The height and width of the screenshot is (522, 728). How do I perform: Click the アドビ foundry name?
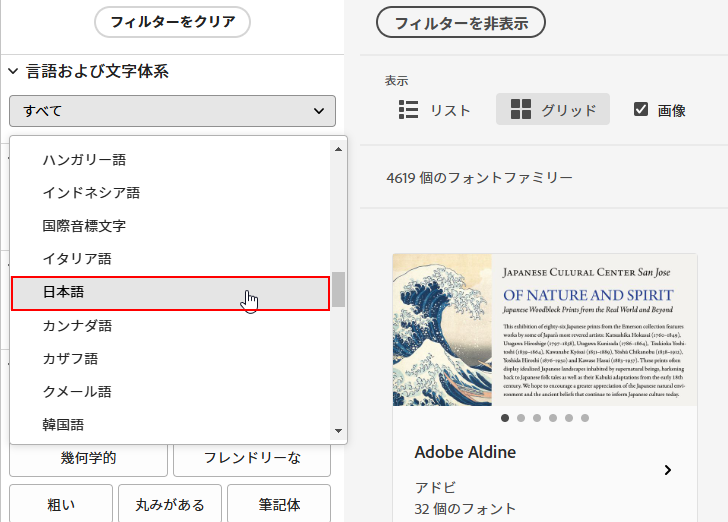tap(435, 488)
